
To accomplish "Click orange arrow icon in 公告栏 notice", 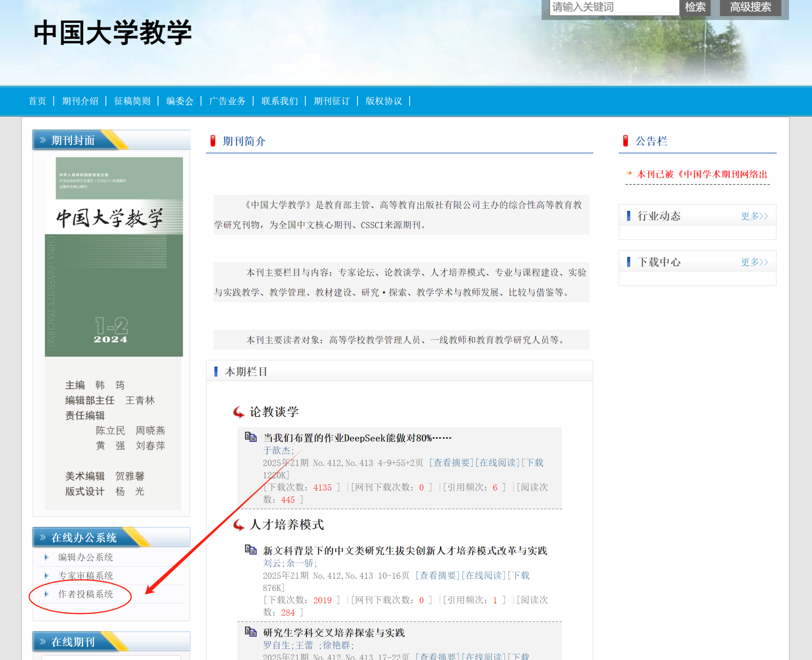I will tap(629, 173).
